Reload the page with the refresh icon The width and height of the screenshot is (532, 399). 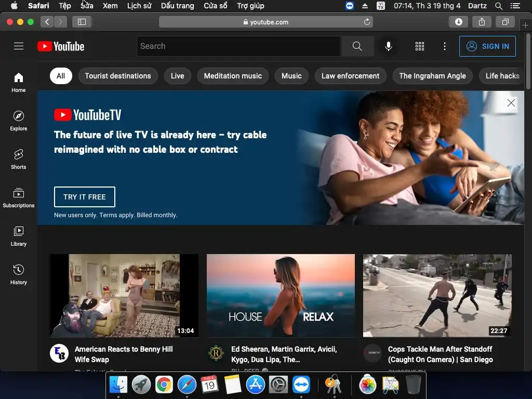[x=367, y=22]
